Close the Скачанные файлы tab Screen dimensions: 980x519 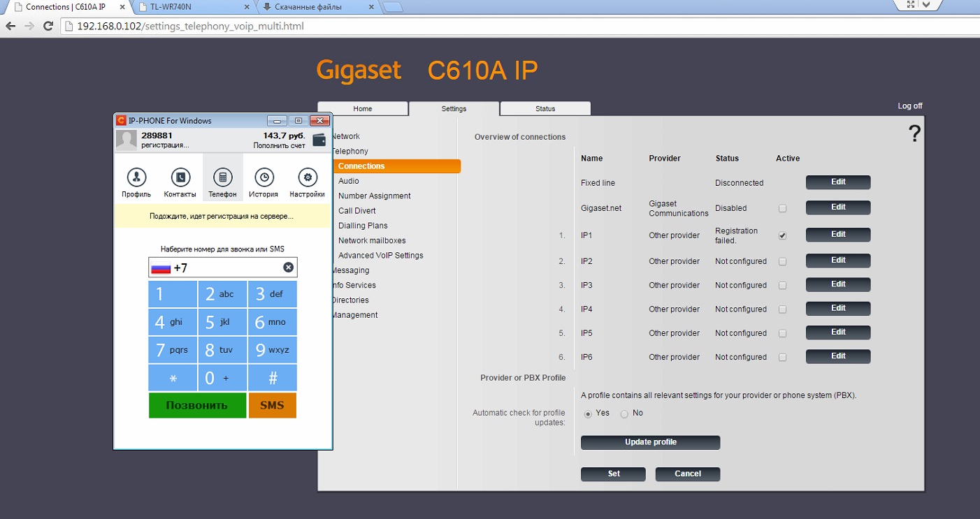[371, 7]
